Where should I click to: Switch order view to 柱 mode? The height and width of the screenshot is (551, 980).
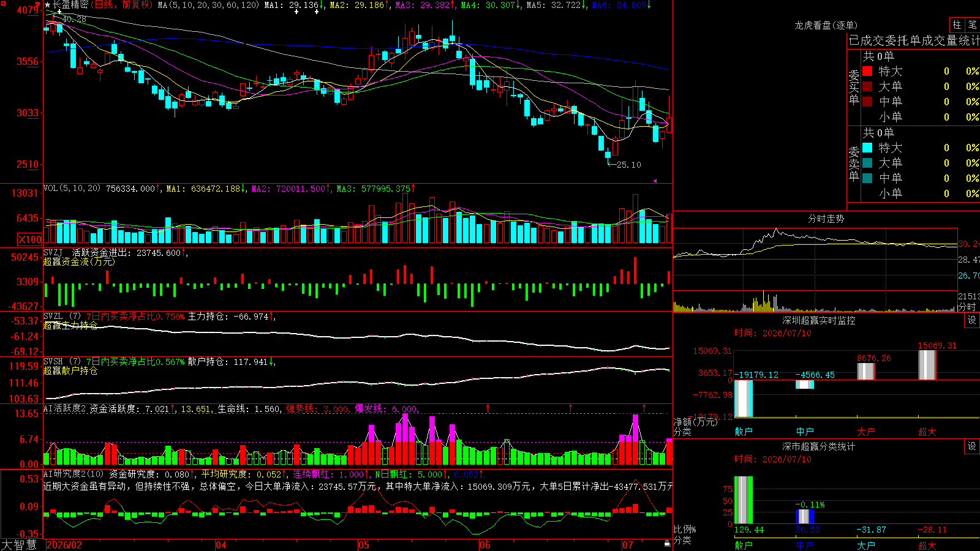[957, 24]
